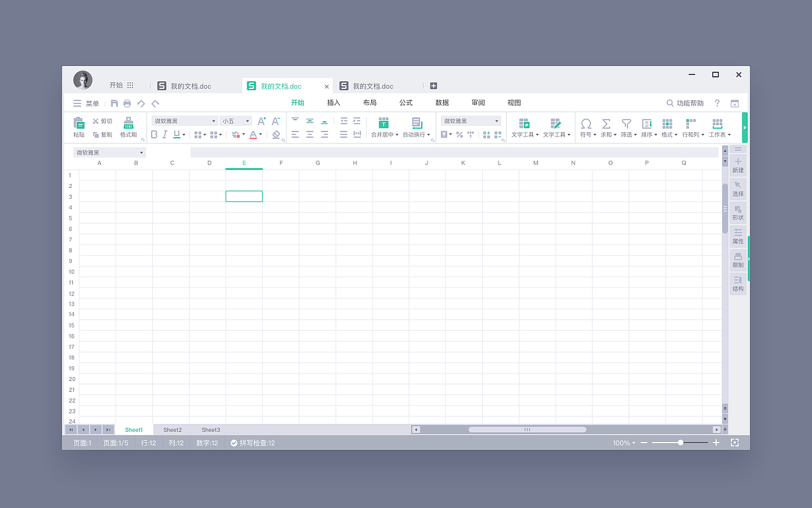The height and width of the screenshot is (508, 812).
Task: Click the user avatar photo
Action: coord(83,80)
